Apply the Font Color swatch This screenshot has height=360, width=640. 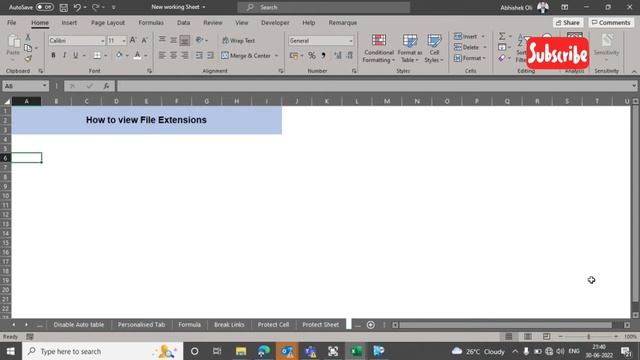pos(138,55)
